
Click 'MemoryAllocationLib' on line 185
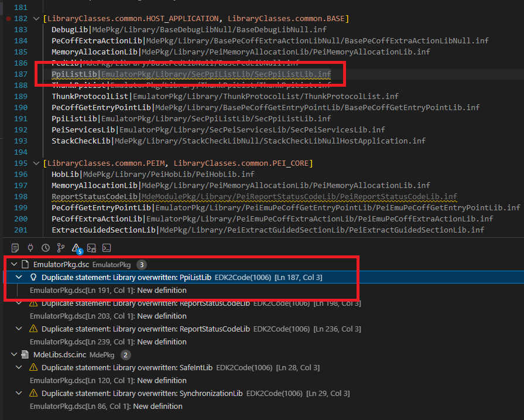tap(94, 52)
